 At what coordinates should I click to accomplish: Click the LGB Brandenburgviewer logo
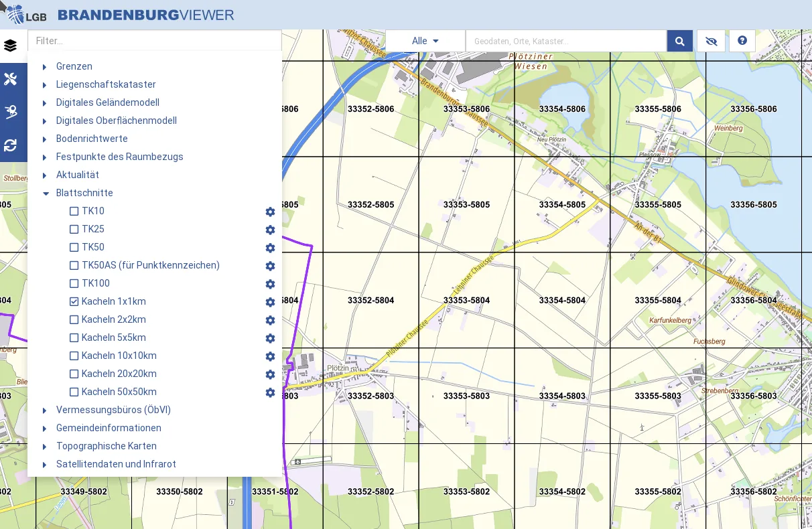coord(121,15)
